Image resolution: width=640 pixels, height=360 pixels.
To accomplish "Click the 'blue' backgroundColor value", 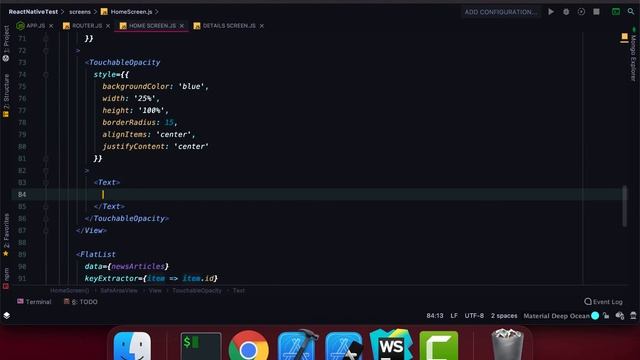I will pyautogui.click(x=191, y=87).
